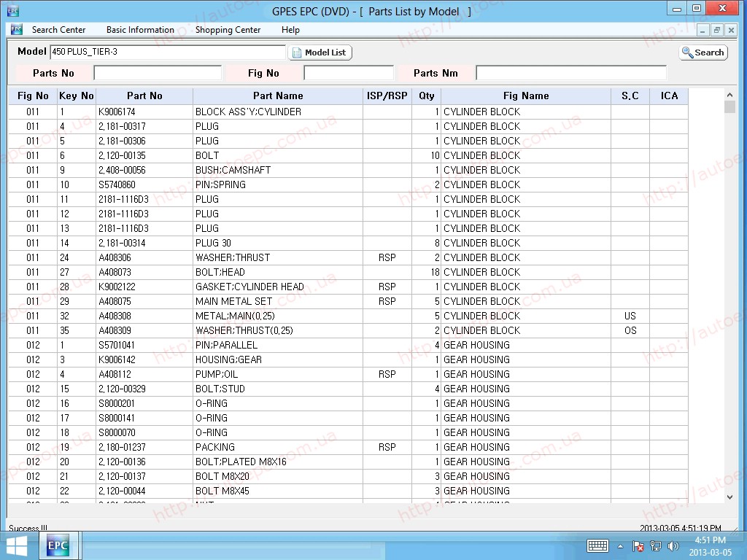Select the PIN;SPRING row
The width and height of the screenshot is (747, 560).
pyautogui.click(x=348, y=184)
